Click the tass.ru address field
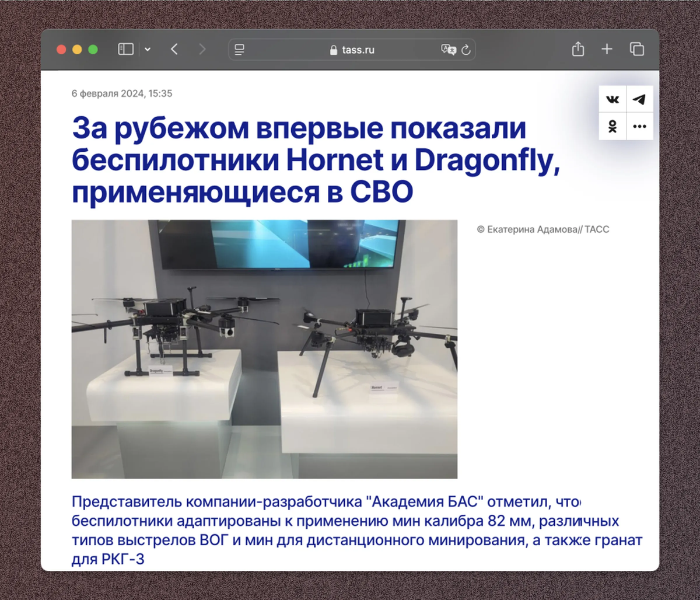Screen dimensions: 700x600 point(352,50)
